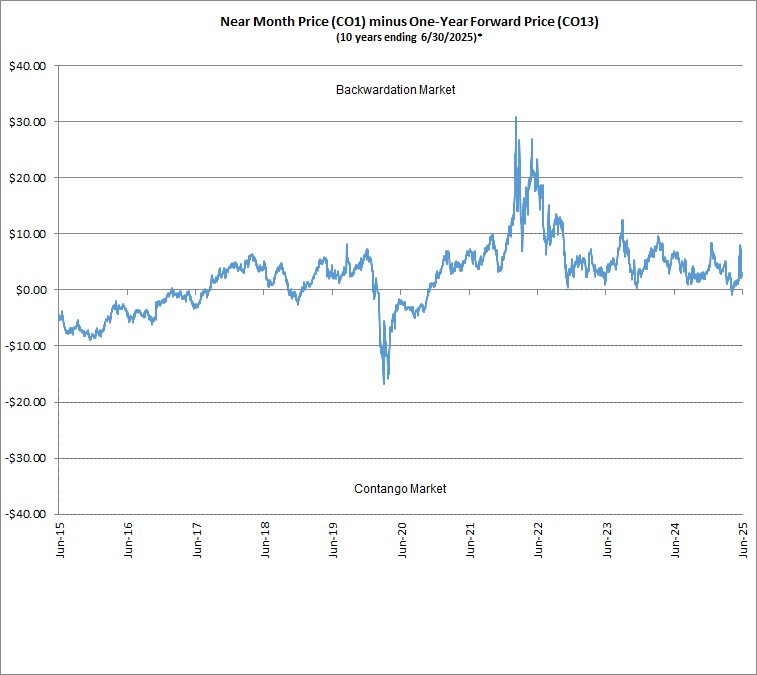Select the Jun-16 x-axis label
This screenshot has height=675, width=757.
(128, 540)
